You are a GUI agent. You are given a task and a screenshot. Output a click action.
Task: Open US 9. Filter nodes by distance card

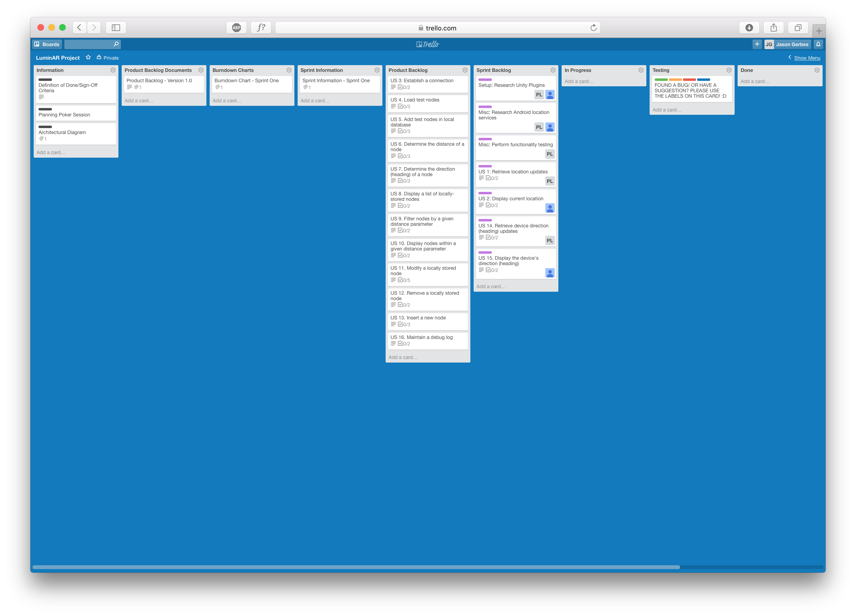click(428, 225)
